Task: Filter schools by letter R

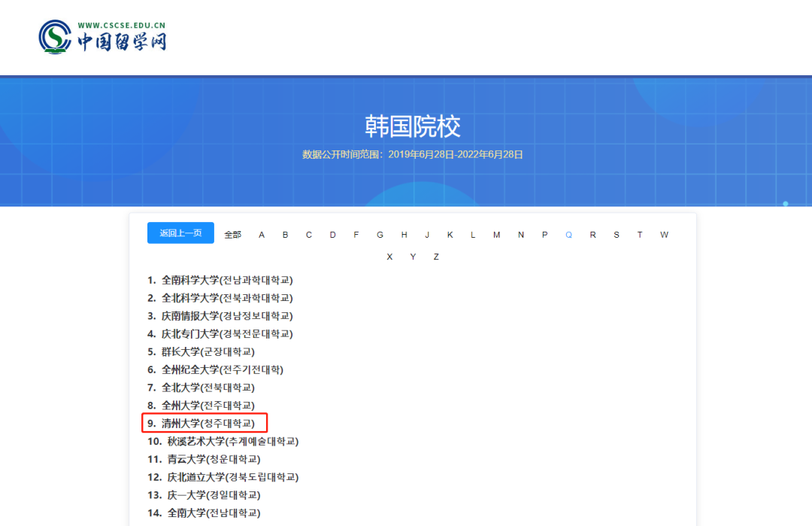Action: [593, 235]
